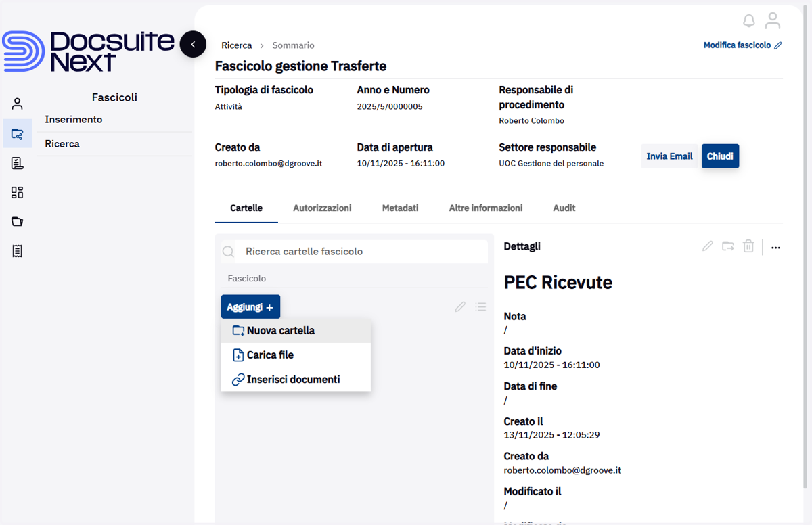Select the Fascicolo root in folder tree
Image resolution: width=812 pixels, height=525 pixels.
pos(247,279)
